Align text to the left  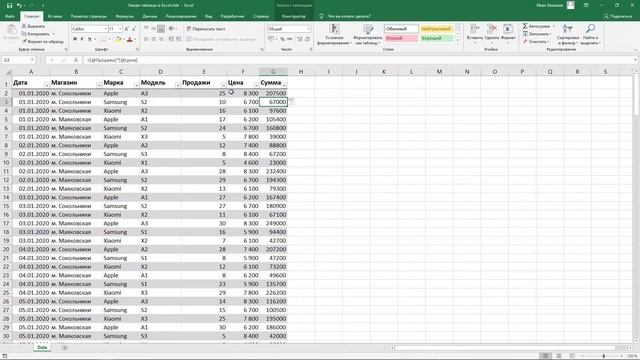146,39
